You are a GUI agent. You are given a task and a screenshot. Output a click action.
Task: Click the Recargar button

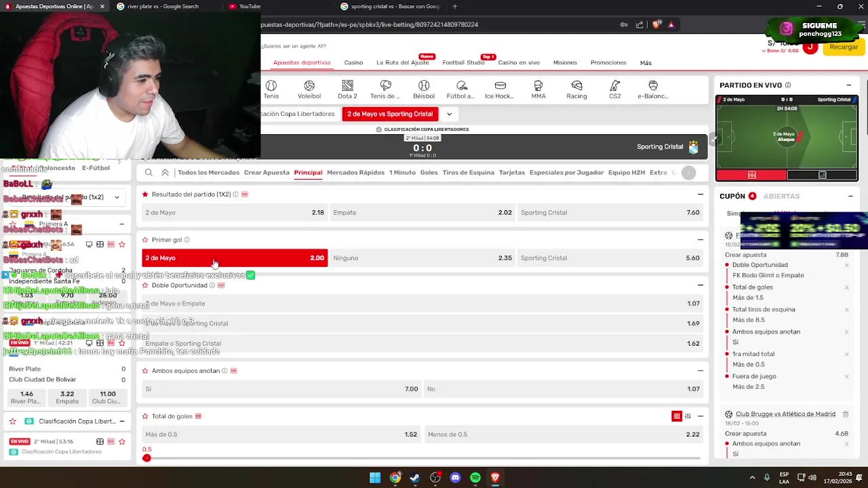pyautogui.click(x=844, y=47)
